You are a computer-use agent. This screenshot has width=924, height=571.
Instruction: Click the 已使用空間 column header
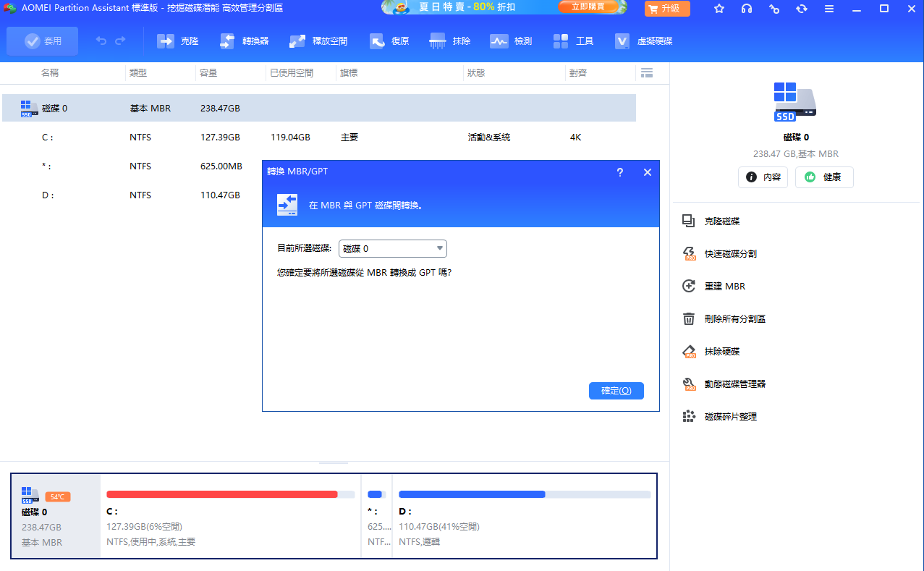click(292, 72)
